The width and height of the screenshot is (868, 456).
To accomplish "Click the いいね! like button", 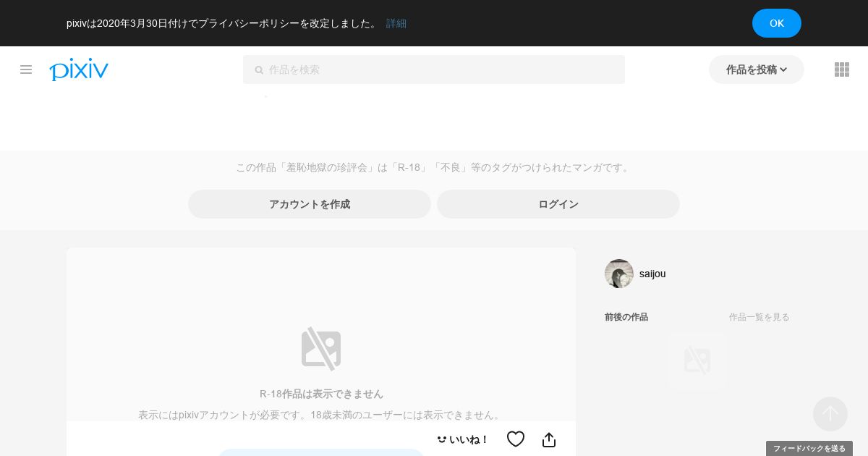I will click(462, 439).
